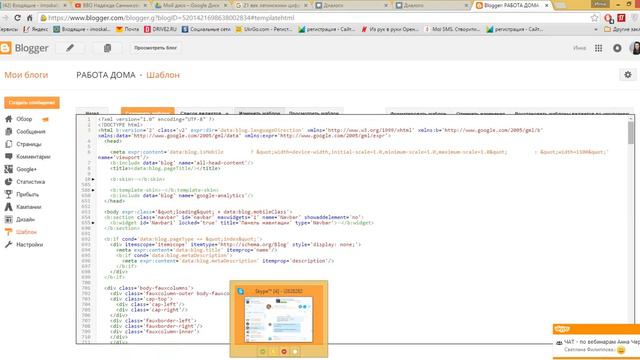Click the Форматировать шаблон button
This screenshot has height=360, width=640.
tap(418, 112)
